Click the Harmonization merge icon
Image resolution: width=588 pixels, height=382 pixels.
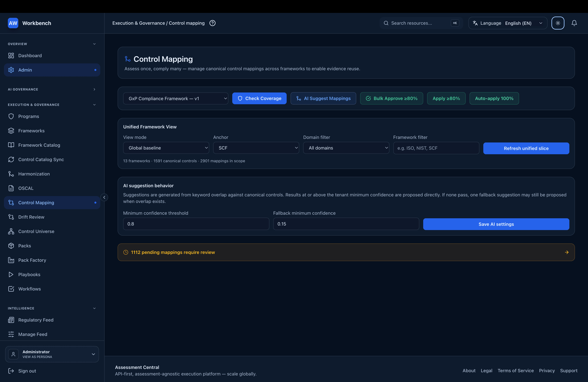pos(11,174)
